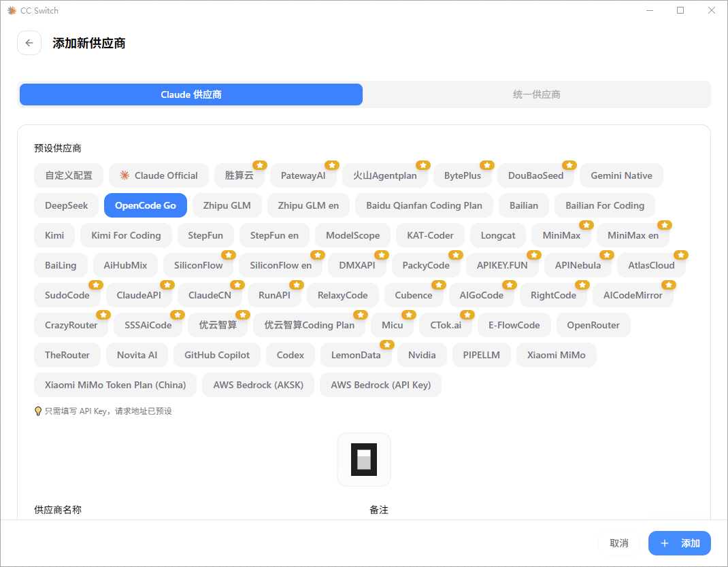
Task: Select the AICodeMirror provider
Action: 633,295
